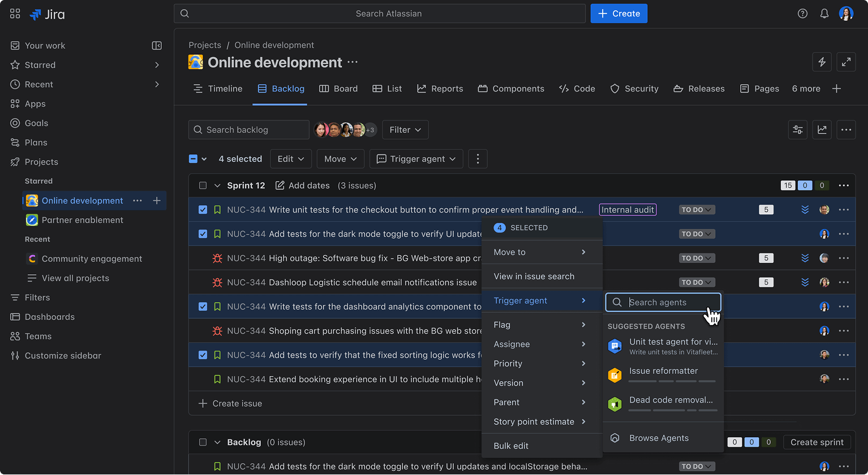Click the Internal audit label tag
The height and width of the screenshot is (475, 868).
pos(628,210)
